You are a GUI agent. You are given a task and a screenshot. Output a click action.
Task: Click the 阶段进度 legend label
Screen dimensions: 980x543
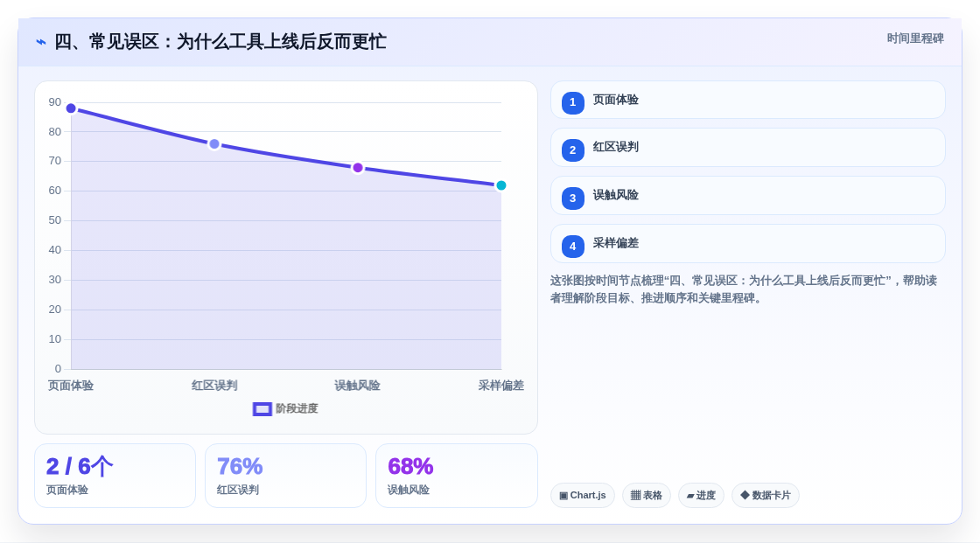[297, 408]
